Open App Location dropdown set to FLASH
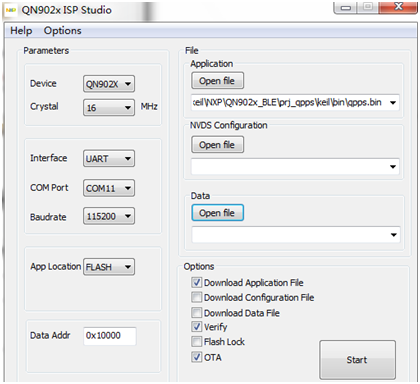The width and height of the screenshot is (420, 384). pos(109,267)
